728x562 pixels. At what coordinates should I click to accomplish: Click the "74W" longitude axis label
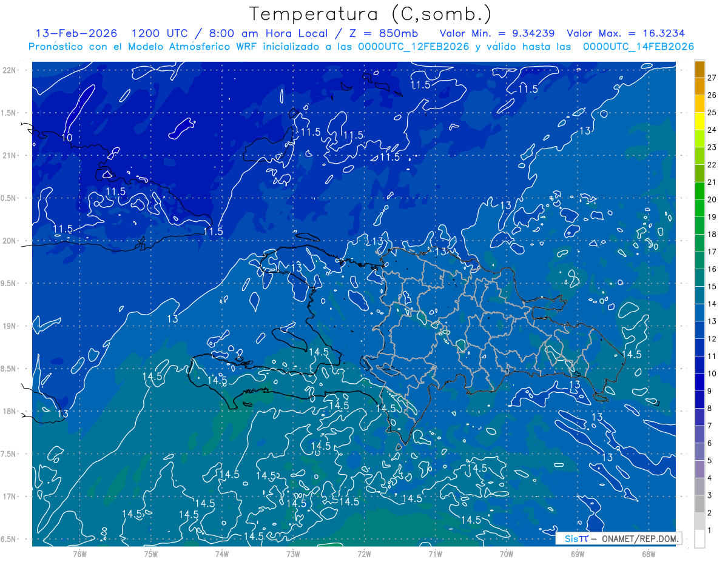coord(221,554)
